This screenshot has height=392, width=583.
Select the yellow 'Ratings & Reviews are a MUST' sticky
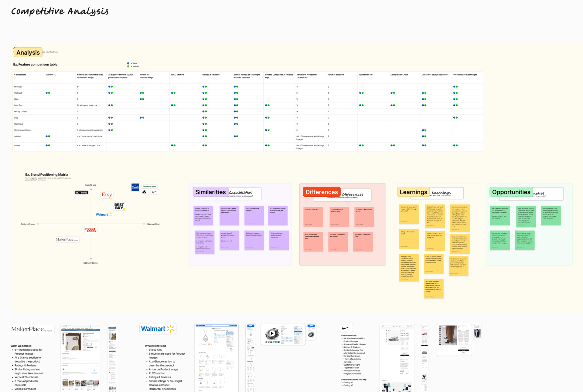(x=409, y=239)
